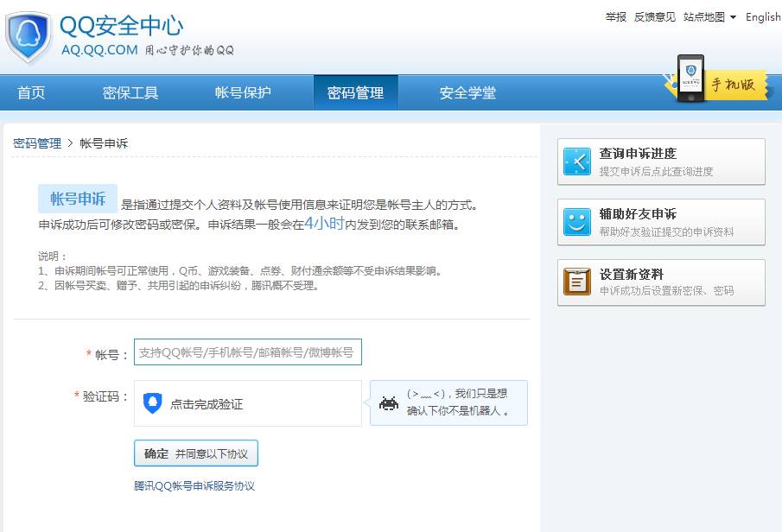Click the pixel robot invader icon

(x=389, y=402)
